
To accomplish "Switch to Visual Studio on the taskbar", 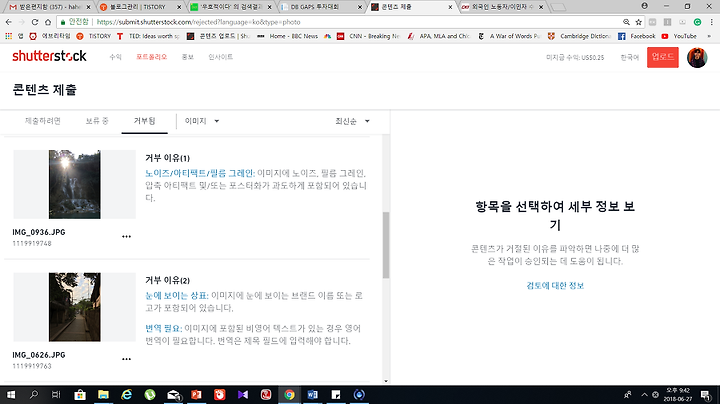I will point(243,395).
